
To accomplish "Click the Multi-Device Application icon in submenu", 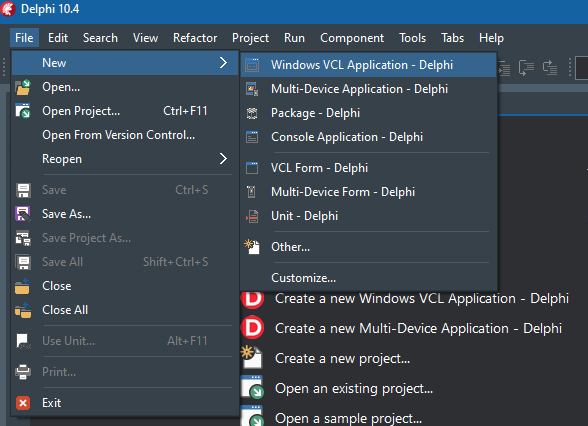I will (252, 89).
